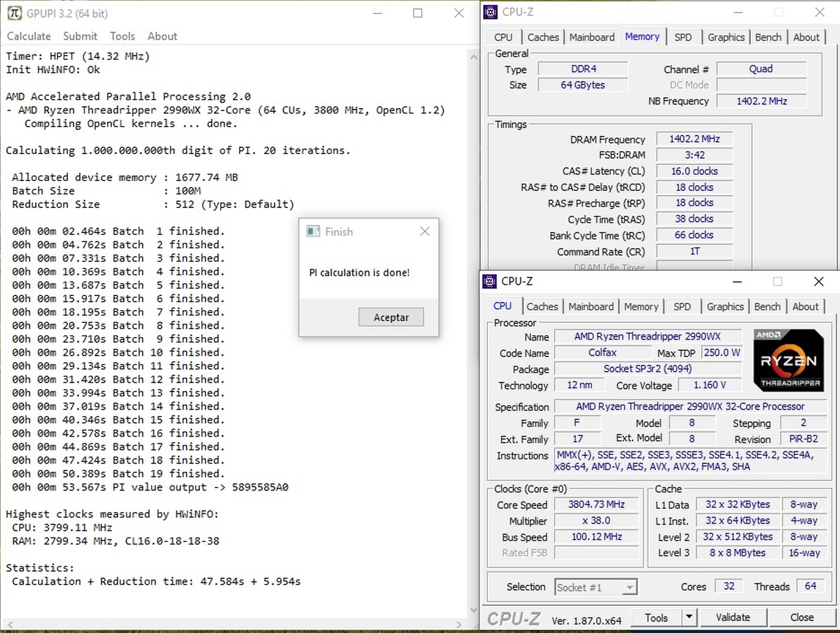Click the Cores count value 32
This screenshot has height=633, width=840.
[729, 586]
